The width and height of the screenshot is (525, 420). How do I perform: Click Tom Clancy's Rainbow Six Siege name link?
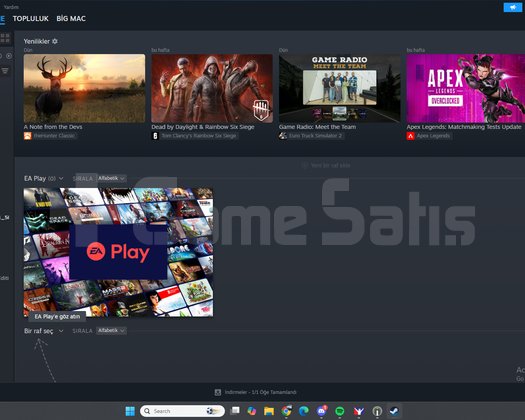(199, 136)
